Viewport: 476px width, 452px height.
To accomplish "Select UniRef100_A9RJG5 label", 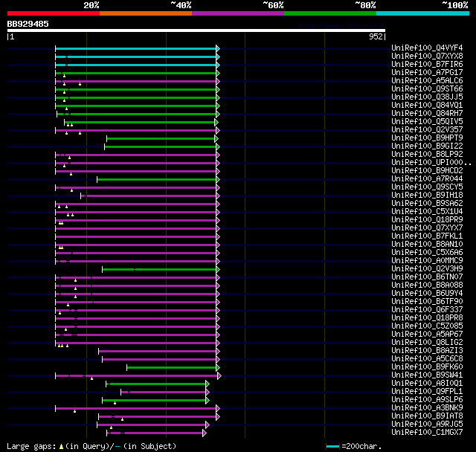I will click(427, 424).
